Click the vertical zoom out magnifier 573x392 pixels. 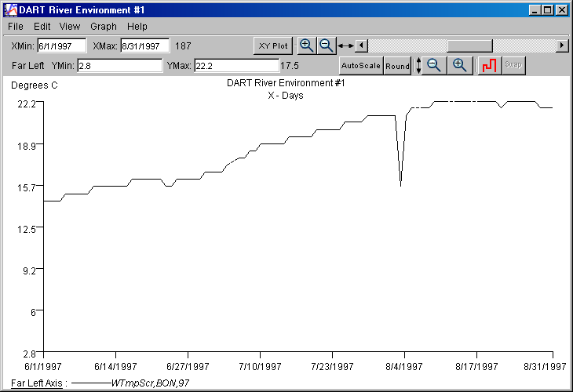(x=434, y=66)
